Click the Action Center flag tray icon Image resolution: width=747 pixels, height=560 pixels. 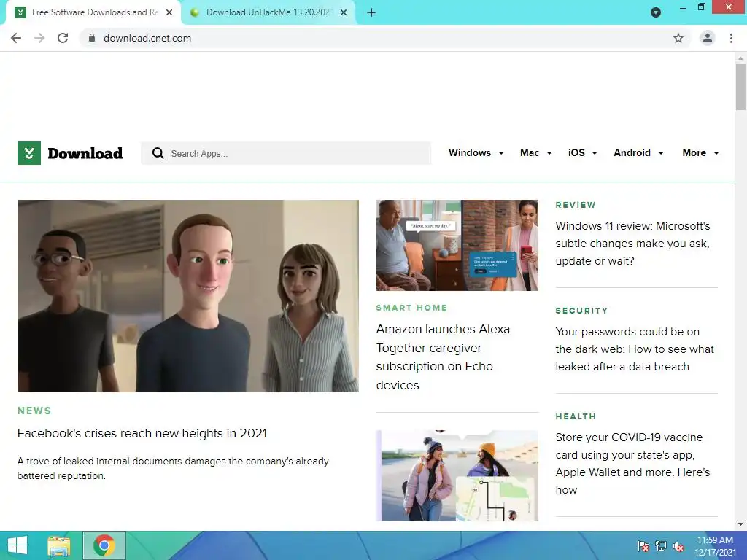tap(643, 546)
